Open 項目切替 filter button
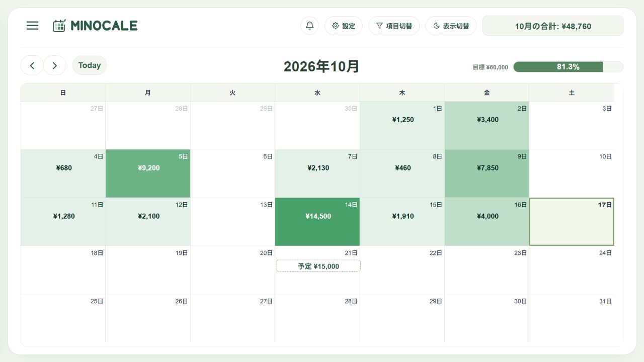 click(x=394, y=26)
